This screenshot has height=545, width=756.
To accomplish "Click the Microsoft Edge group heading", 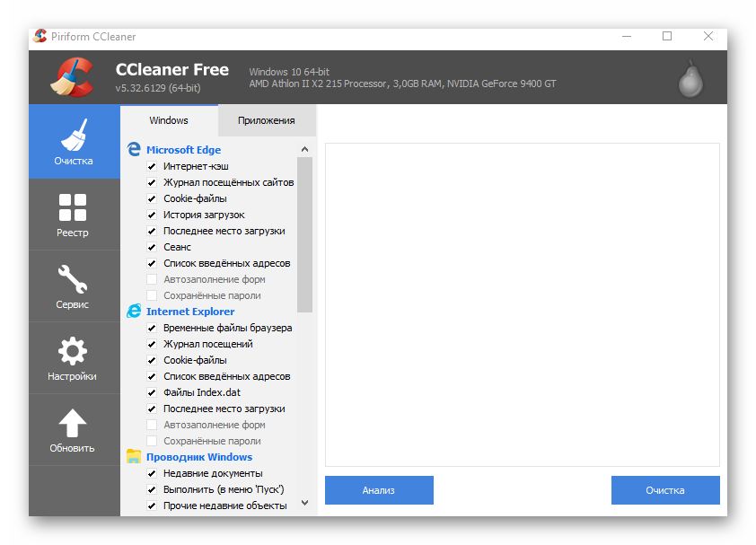I will click(x=184, y=150).
